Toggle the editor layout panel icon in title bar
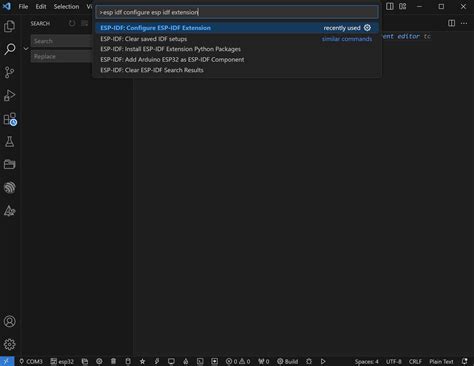Viewport: 474px width, 366px height. (x=390, y=6)
